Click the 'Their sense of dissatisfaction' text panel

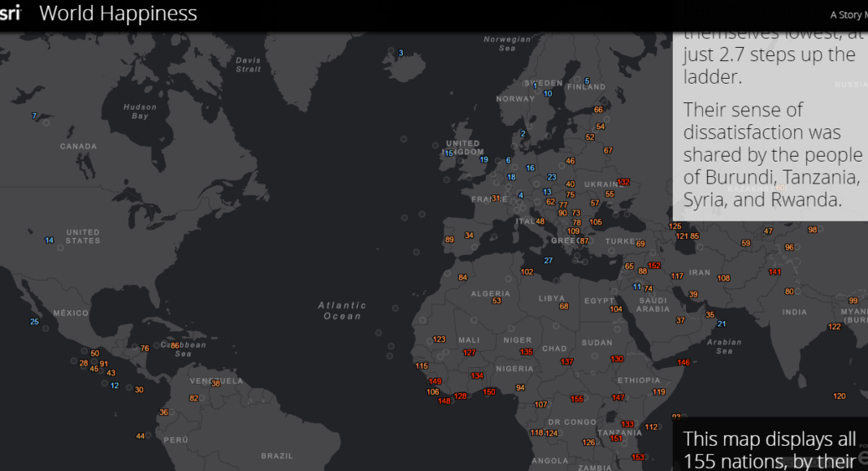click(770, 154)
